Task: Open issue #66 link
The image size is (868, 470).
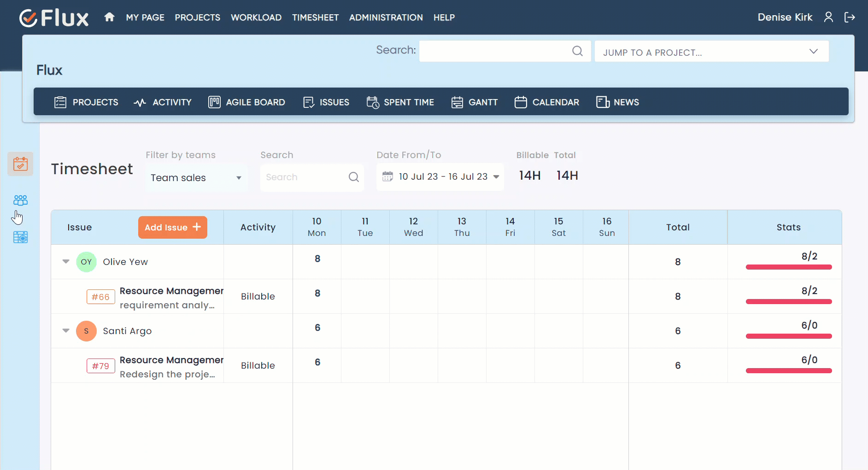Action: (100, 297)
